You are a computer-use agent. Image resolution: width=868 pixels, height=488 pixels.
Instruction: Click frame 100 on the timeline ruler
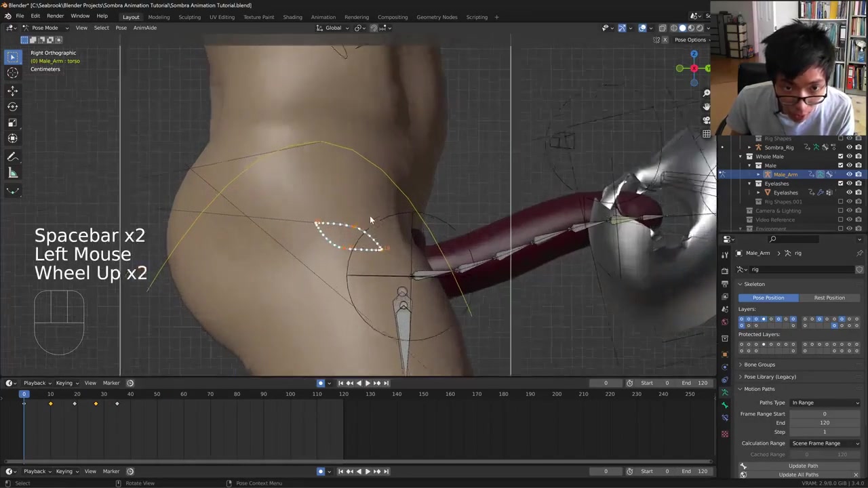point(290,394)
